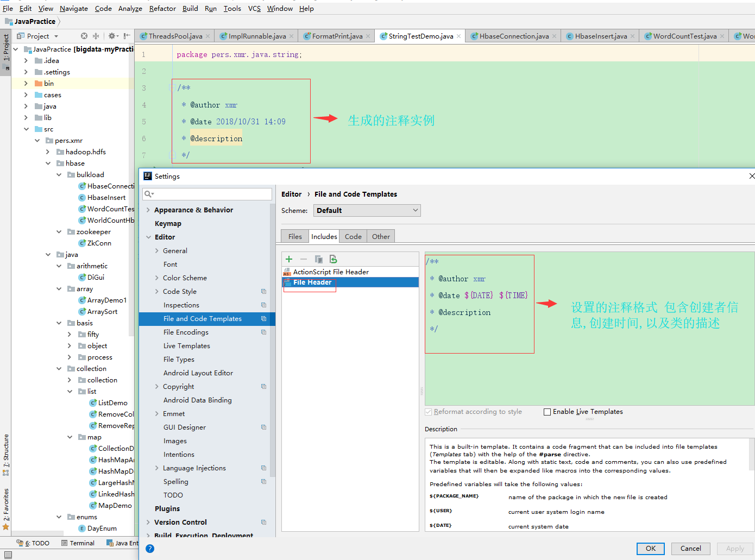This screenshot has height=560, width=755.
Task: Enable Live Templates checkbox
Action: 547,412
